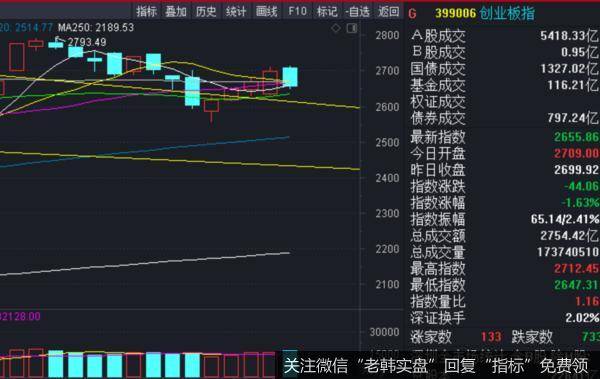Image resolution: width=600 pixels, height=379 pixels.
Task: Open the 统计 statistics option
Action: (236, 11)
